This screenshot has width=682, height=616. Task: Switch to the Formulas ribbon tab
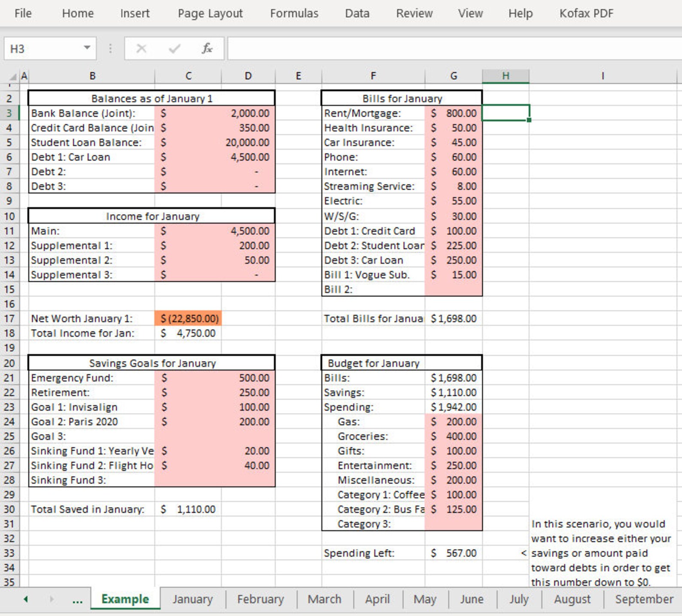pyautogui.click(x=294, y=13)
